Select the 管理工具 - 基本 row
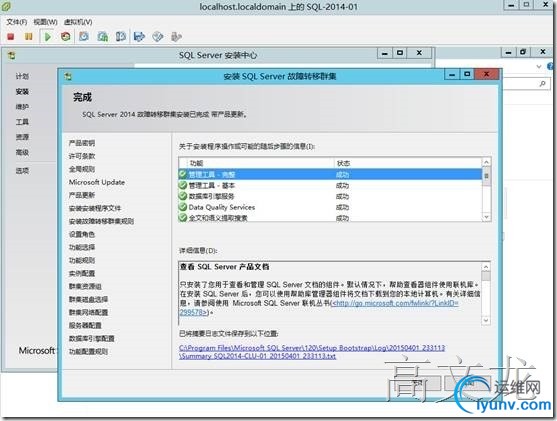557x421 pixels. pos(330,185)
